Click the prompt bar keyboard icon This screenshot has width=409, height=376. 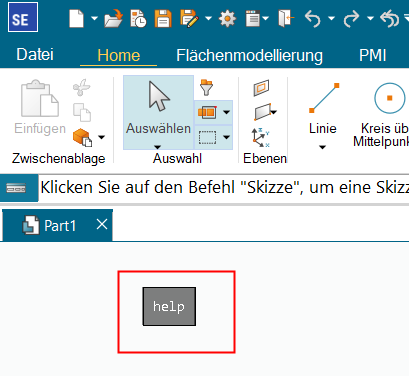click(x=16, y=188)
